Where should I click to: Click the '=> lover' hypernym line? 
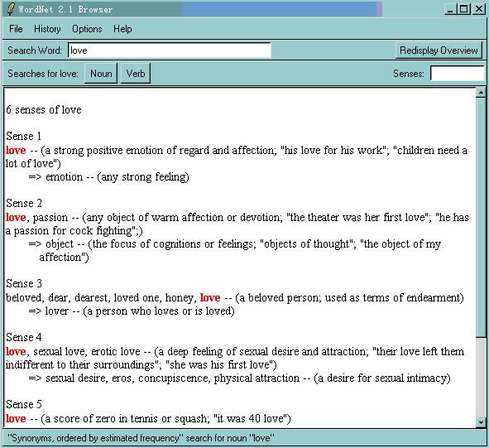pyautogui.click(x=132, y=311)
